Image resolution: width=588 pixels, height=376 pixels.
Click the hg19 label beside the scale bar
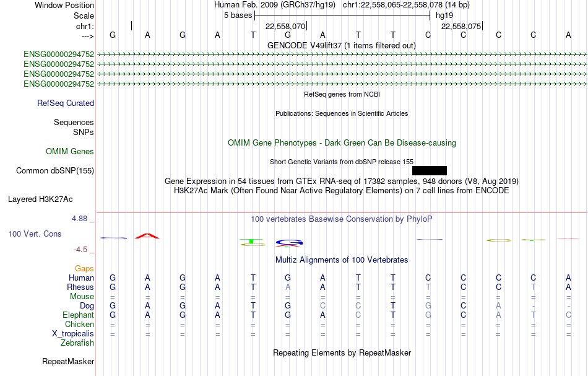(x=444, y=15)
